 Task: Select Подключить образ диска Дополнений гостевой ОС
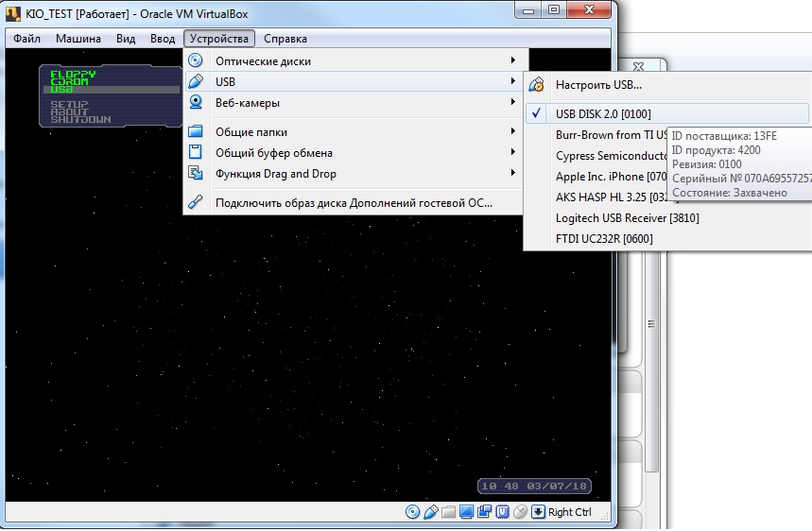[x=354, y=202]
